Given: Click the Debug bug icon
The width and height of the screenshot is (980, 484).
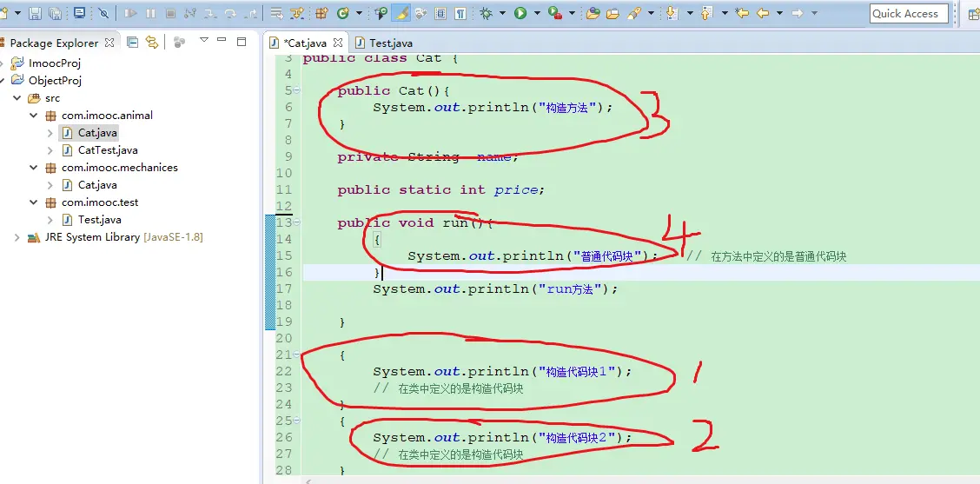Looking at the screenshot, I should point(486,13).
